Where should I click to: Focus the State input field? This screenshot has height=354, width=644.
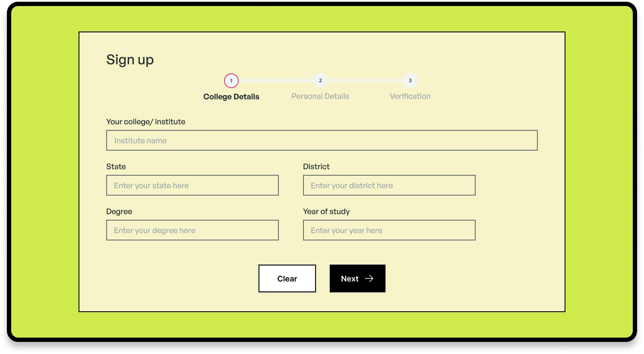click(x=193, y=185)
